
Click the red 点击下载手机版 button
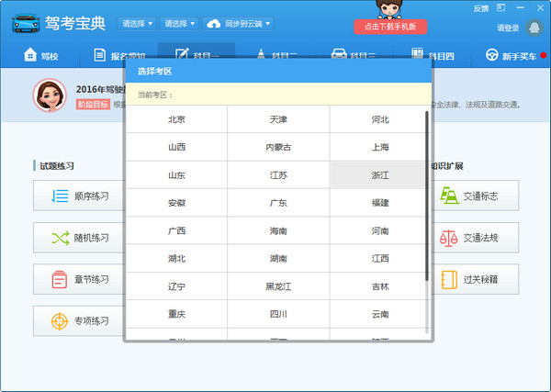(390, 27)
